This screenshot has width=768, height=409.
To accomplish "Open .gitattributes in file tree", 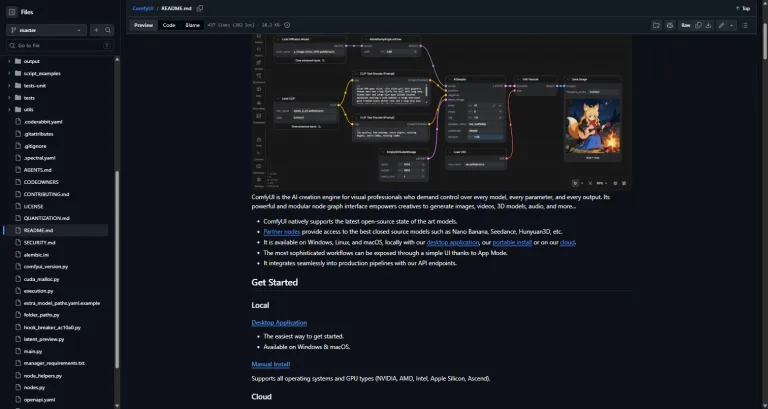I will [x=39, y=134].
